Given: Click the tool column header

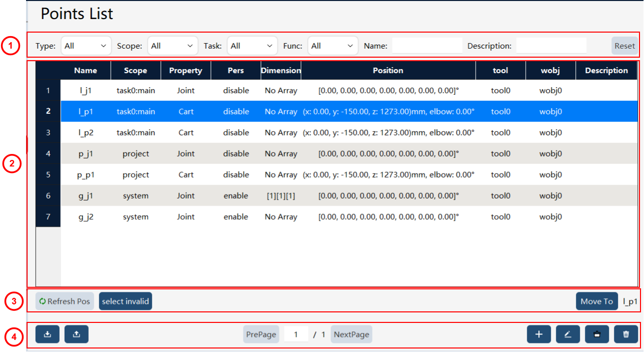Looking at the screenshot, I should [x=500, y=71].
